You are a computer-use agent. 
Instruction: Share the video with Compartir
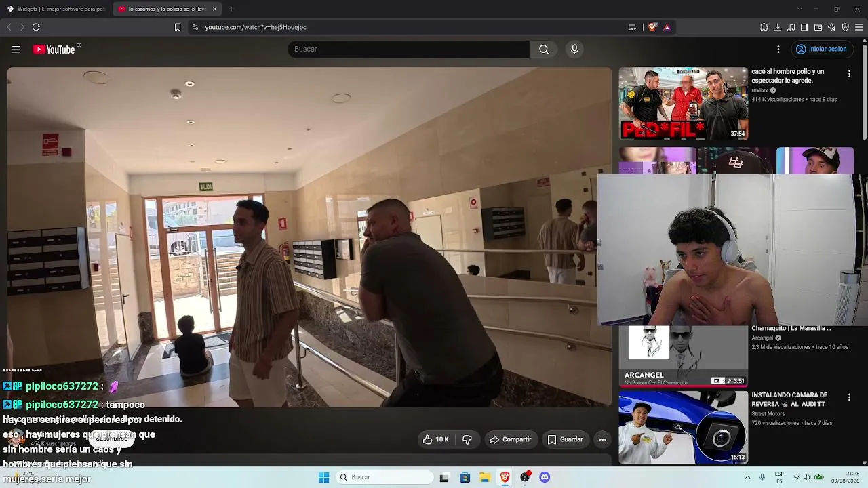click(510, 440)
